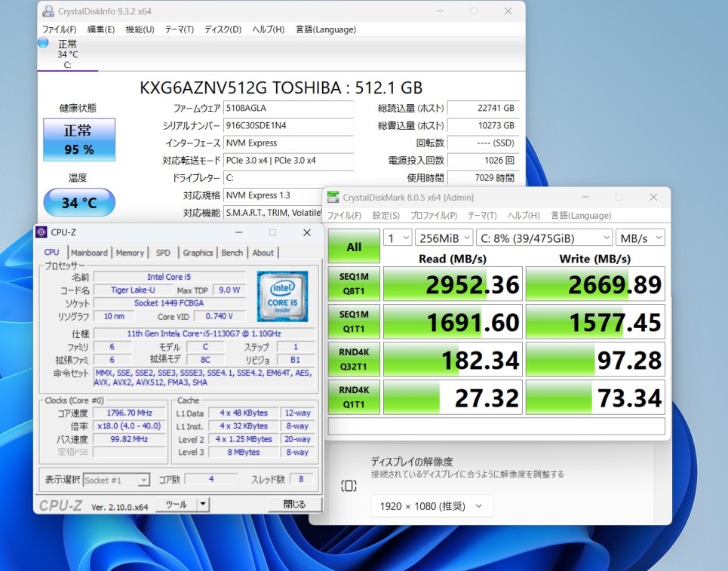Click the SEQ1M Q8T1 read result 2952.36
This screenshot has height=571, width=728.
453,284
